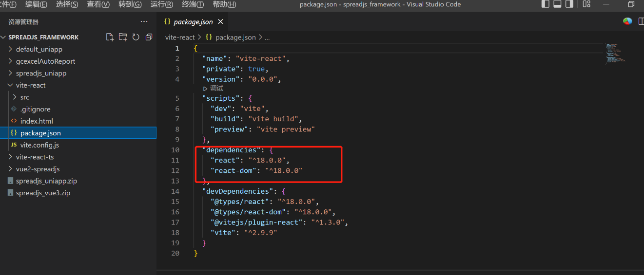Click the "@vitejs/plugin-react" key on line 17
The width and height of the screenshot is (644, 275).
click(258, 222)
